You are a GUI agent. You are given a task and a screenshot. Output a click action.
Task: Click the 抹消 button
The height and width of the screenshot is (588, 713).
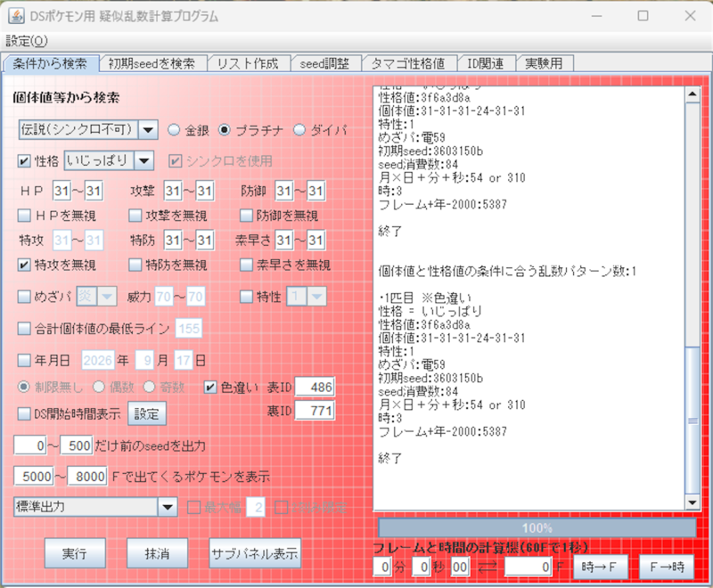tap(158, 553)
